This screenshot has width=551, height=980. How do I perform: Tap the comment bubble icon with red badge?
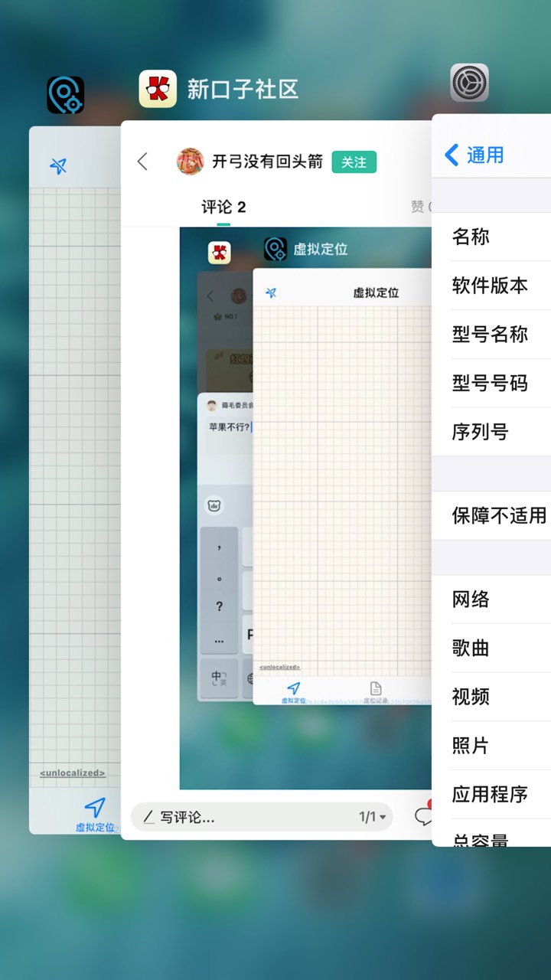click(423, 815)
